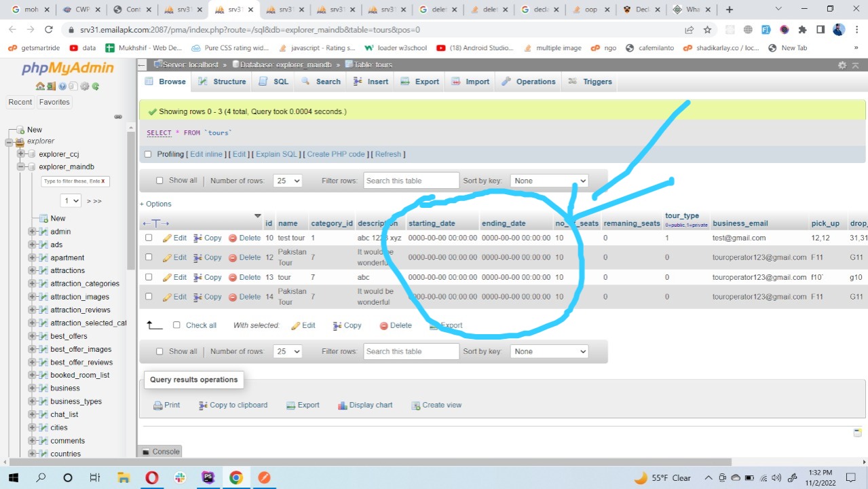The height and width of the screenshot is (489, 868).
Task: Open the Insert tab
Action: point(371,81)
